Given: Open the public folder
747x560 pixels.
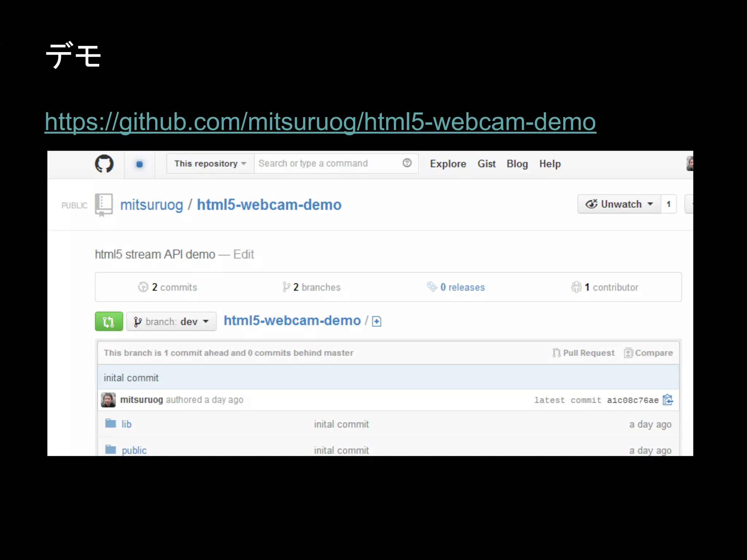Looking at the screenshot, I should click(x=134, y=451).
